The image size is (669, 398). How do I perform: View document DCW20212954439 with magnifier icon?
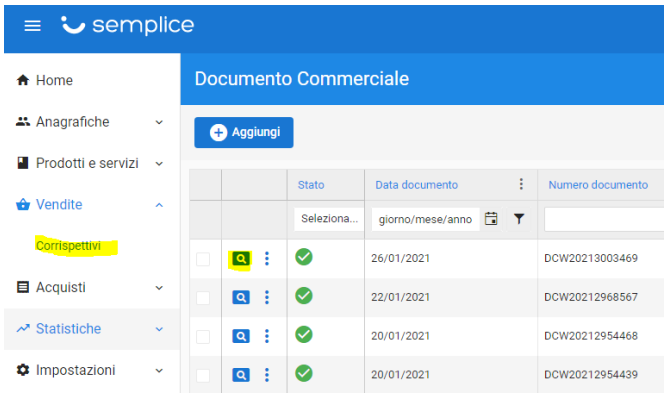(x=241, y=375)
